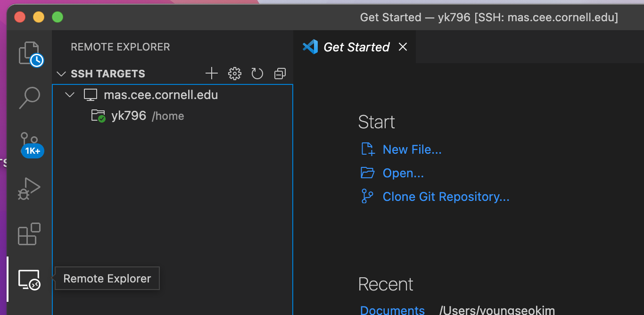Click the New File... link
The height and width of the screenshot is (315, 644).
pyautogui.click(x=412, y=149)
